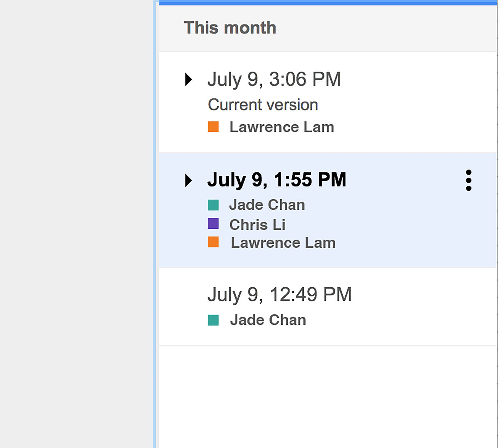Viewport: 498px width, 448px height.
Task: Click orange swatch in 1:55 PM version
Action: click(213, 242)
